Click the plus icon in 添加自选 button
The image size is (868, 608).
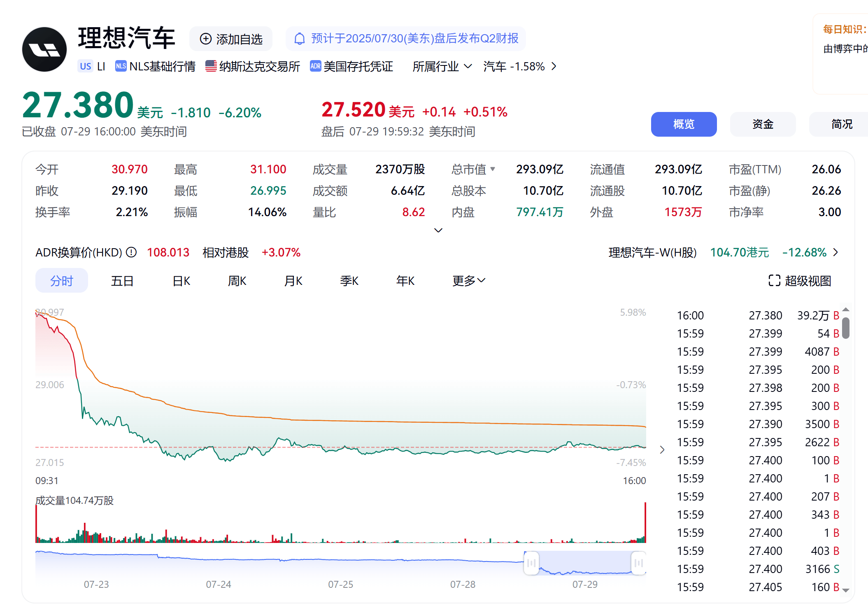click(x=205, y=39)
